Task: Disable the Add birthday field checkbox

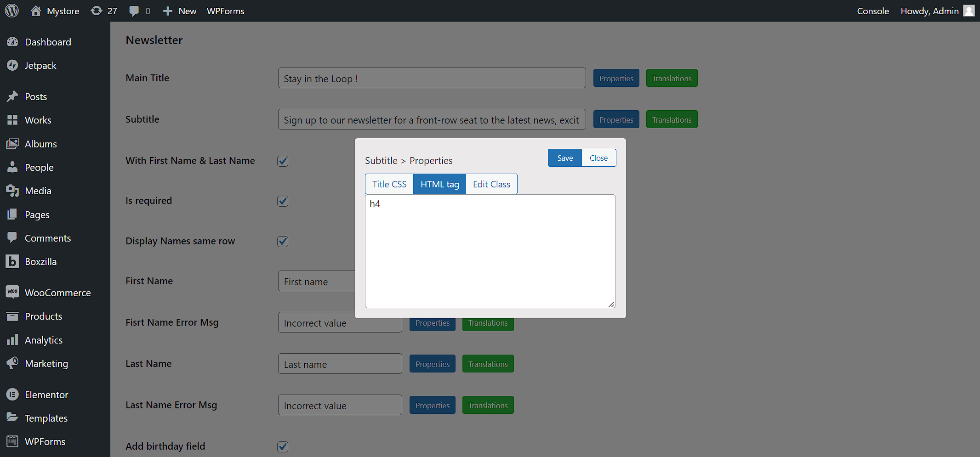Action: tap(283, 447)
